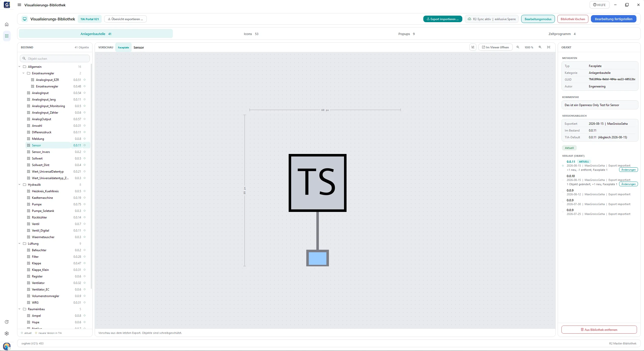Click Aus Bibliothek entfernen
The width and height of the screenshot is (644, 351).
point(599,330)
